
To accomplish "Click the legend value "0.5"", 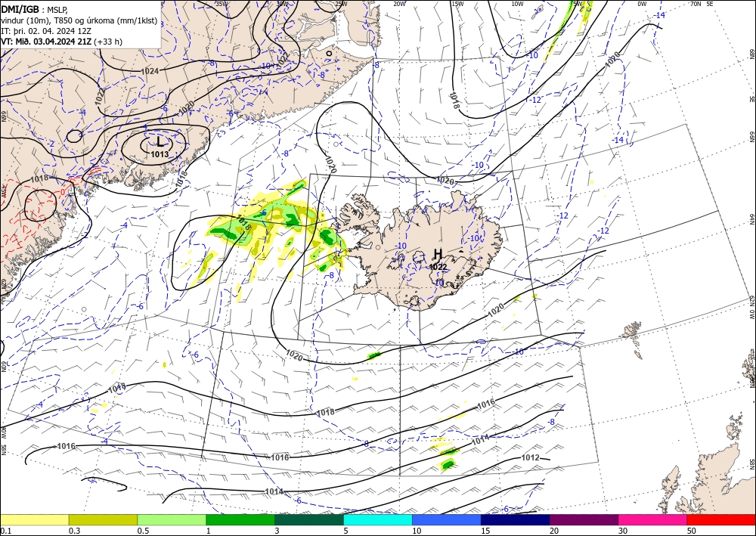I will tap(143, 531).
